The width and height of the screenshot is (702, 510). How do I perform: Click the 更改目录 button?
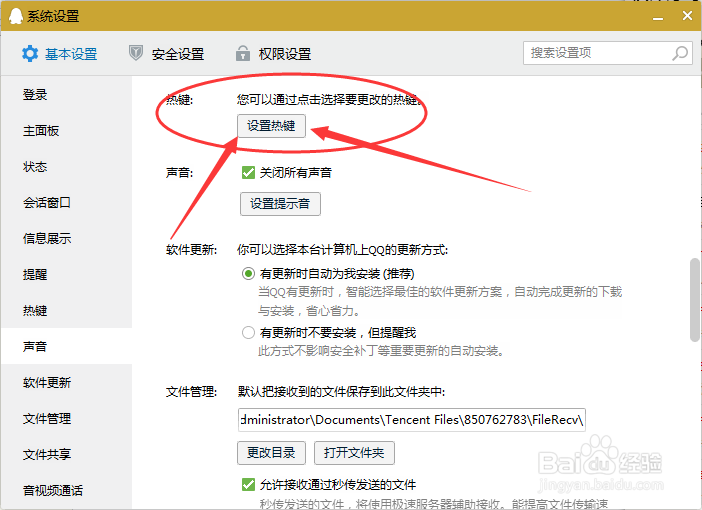[271, 453]
